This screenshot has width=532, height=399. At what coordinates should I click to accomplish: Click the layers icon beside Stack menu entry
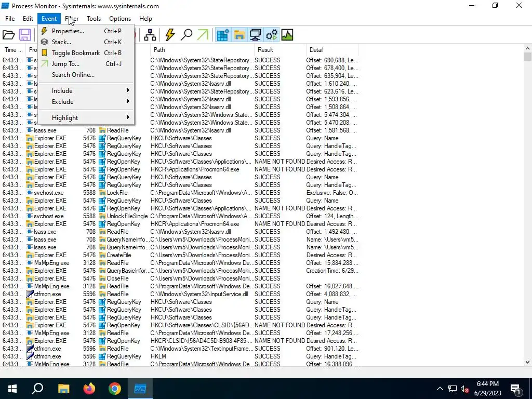pyautogui.click(x=45, y=42)
